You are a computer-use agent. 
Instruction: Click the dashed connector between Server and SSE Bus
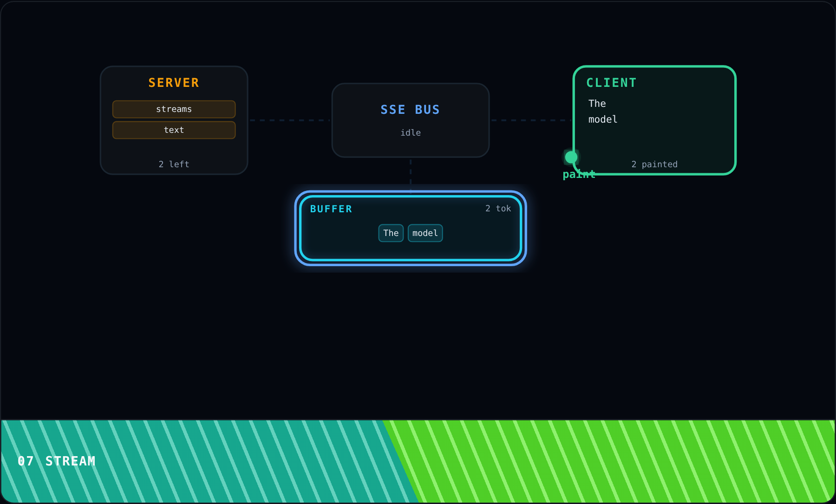click(290, 120)
